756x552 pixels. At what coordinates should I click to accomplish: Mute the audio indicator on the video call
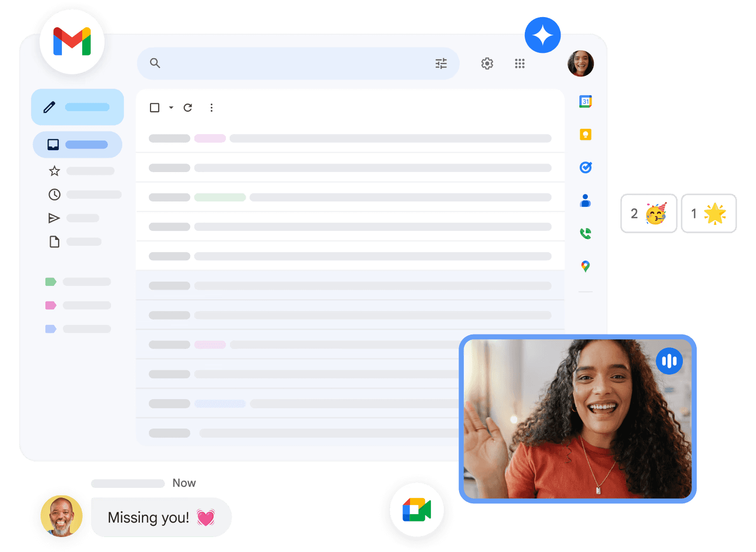pyautogui.click(x=669, y=361)
